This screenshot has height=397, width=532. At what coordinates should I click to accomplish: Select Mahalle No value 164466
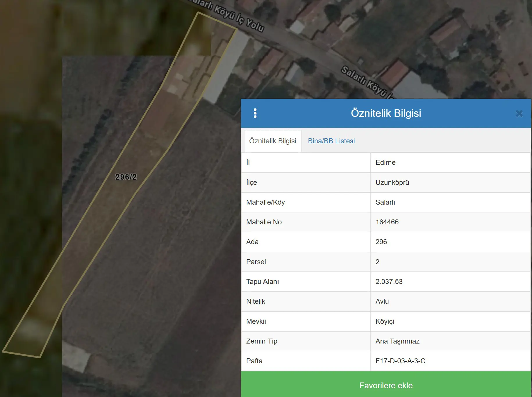pyautogui.click(x=387, y=222)
